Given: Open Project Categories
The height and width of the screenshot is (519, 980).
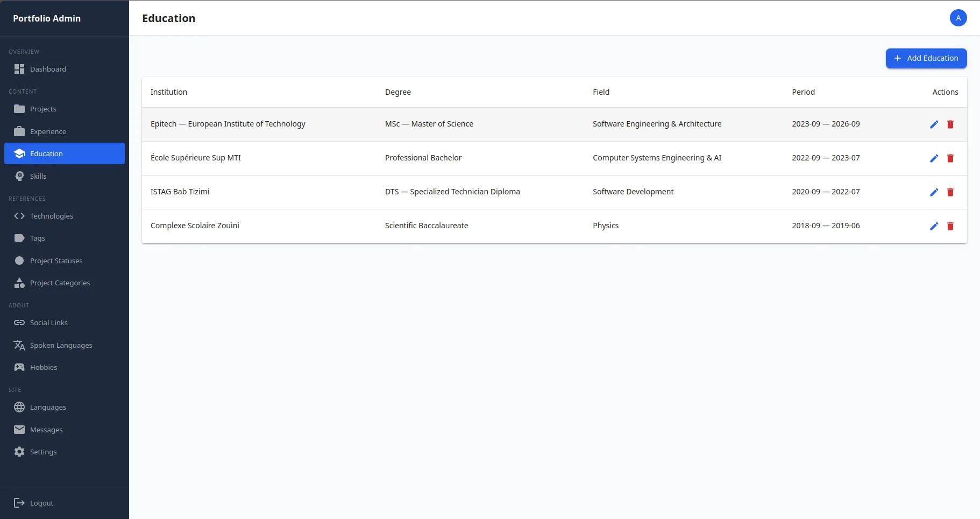Looking at the screenshot, I should coord(65,283).
